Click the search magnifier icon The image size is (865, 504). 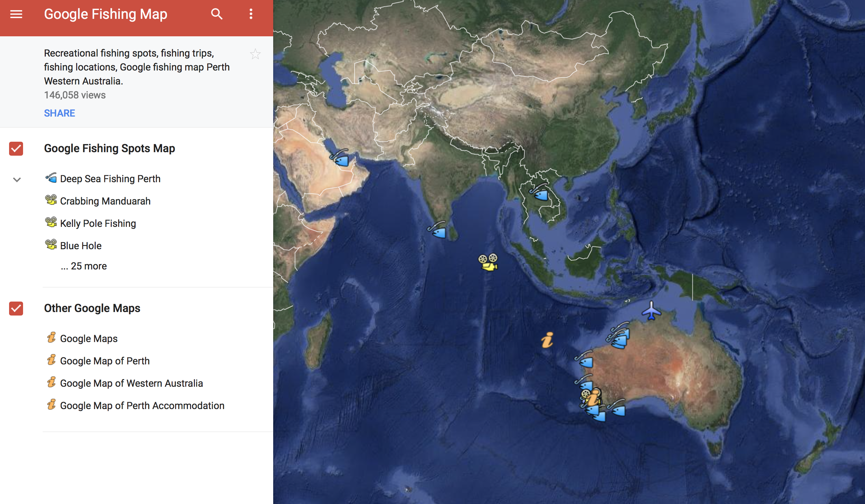(x=217, y=14)
